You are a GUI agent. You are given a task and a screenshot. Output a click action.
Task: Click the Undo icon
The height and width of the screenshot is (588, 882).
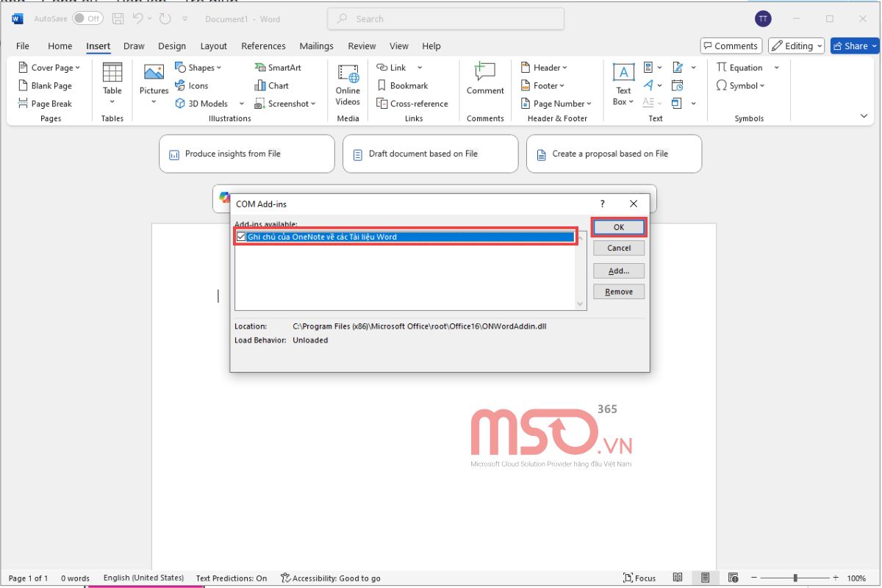(x=137, y=19)
